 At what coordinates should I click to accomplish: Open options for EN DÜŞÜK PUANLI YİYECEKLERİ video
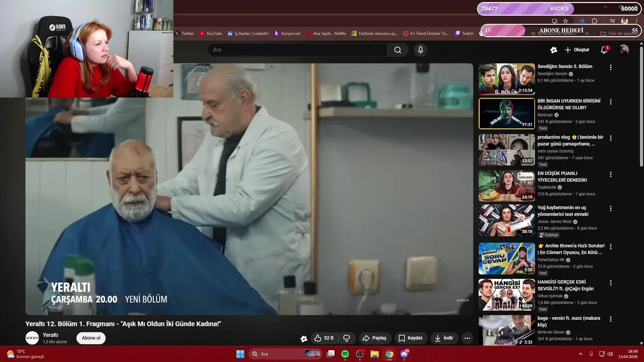pyautogui.click(x=611, y=174)
